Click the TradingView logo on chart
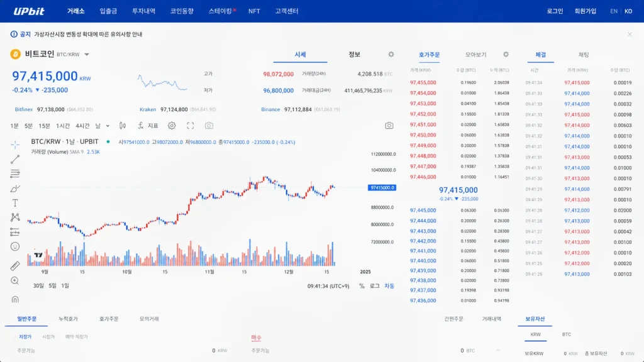 (x=38, y=255)
